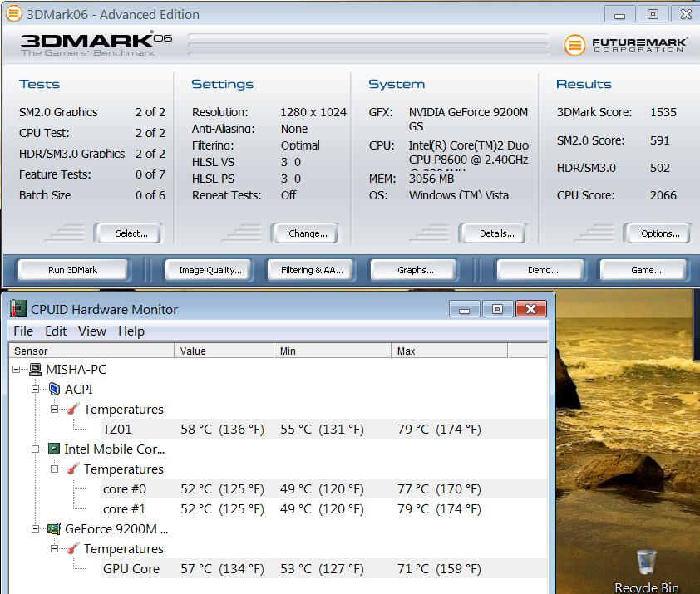
Task: Minimize the 3DMark06 window
Action: pos(619,14)
